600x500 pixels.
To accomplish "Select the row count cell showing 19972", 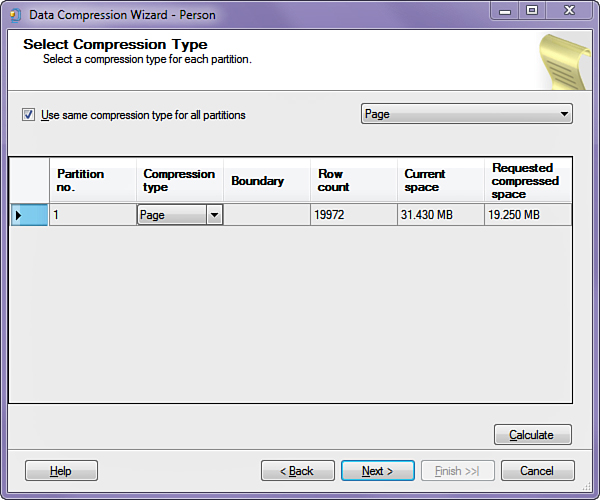I will [353, 215].
